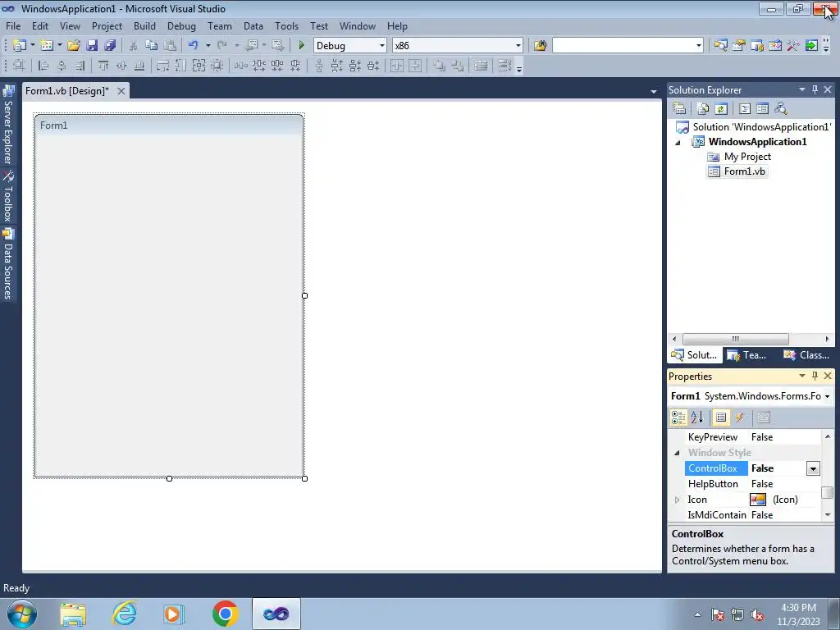The height and width of the screenshot is (630, 840).
Task: Click the Form1 title bar in designer
Action: pos(169,125)
